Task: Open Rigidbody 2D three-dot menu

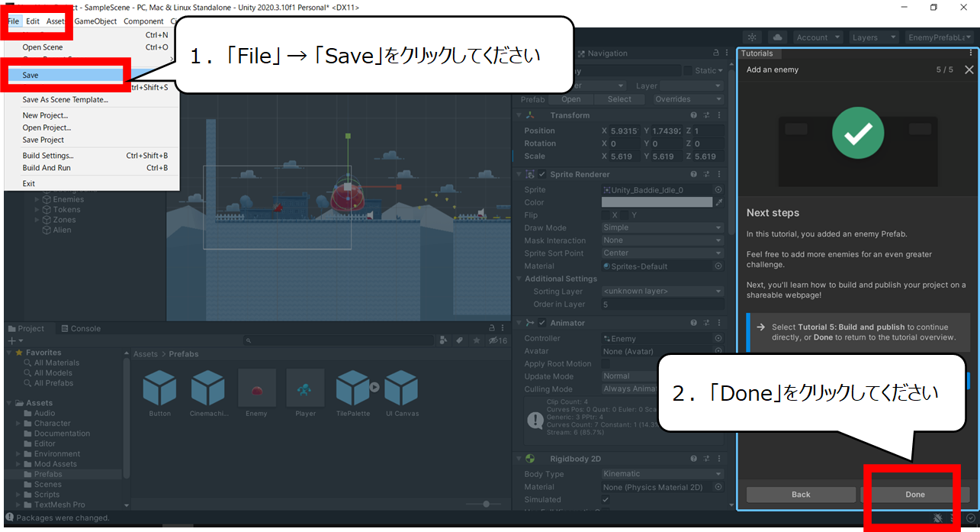Action: click(719, 459)
